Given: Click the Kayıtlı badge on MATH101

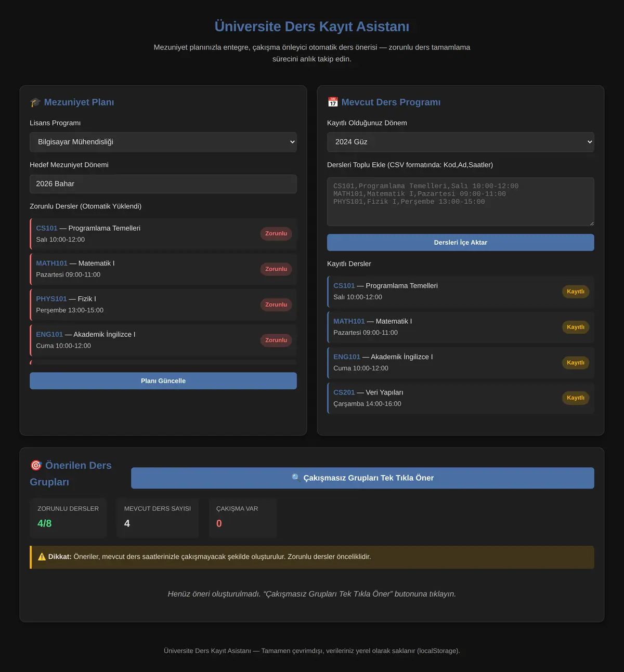Looking at the screenshot, I should (576, 327).
